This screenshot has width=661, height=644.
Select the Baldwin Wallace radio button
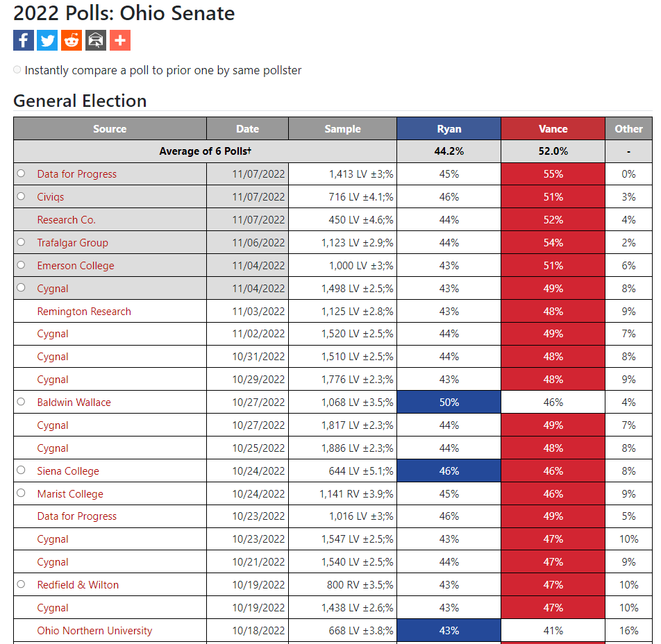[x=21, y=402]
